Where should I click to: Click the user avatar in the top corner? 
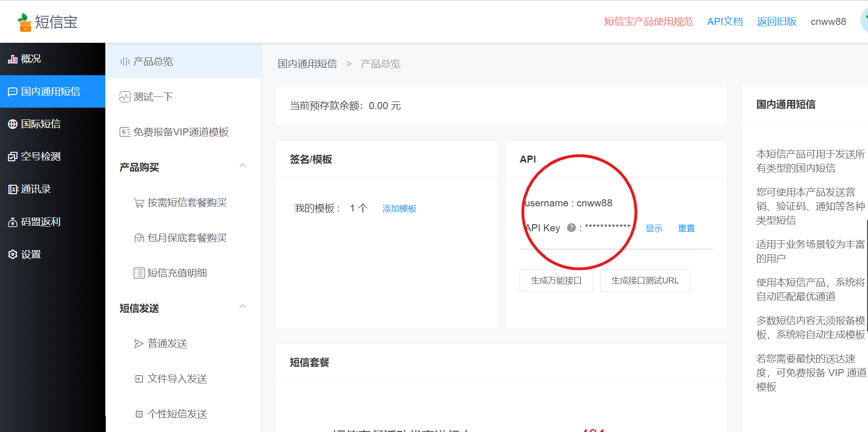[864, 21]
